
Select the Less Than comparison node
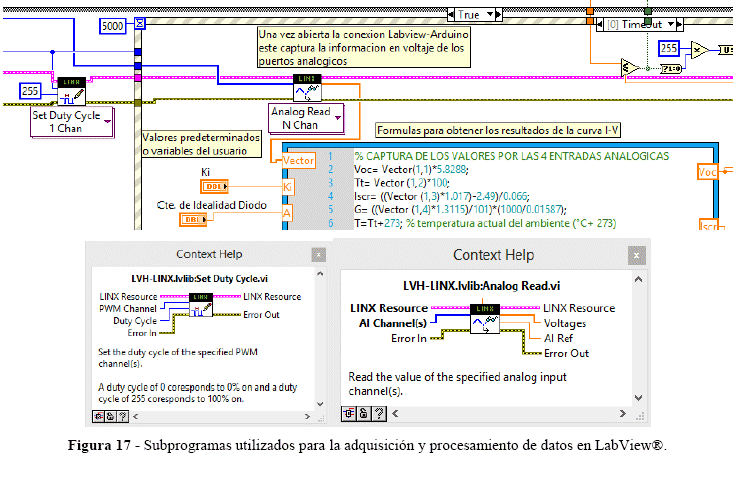pyautogui.click(x=629, y=68)
